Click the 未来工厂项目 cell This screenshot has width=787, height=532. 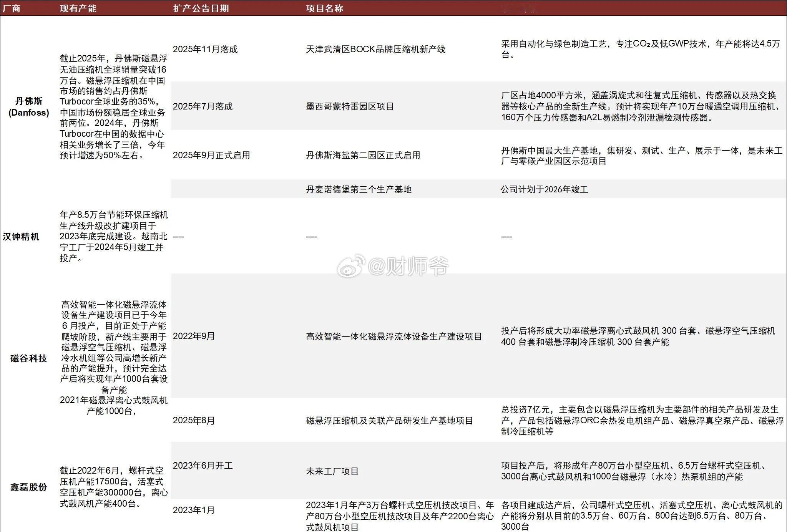click(332, 471)
